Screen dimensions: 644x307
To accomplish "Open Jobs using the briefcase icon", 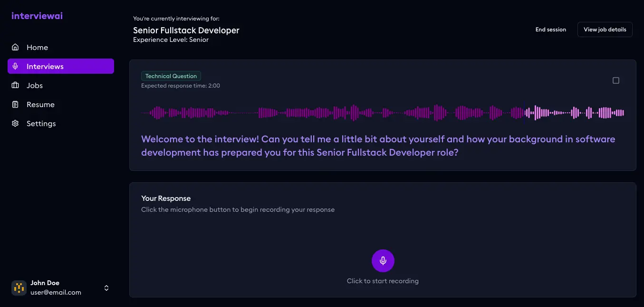I will point(15,85).
